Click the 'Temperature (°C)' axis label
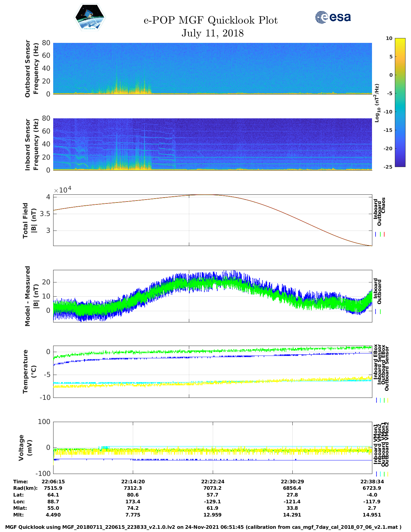 click(30, 371)
